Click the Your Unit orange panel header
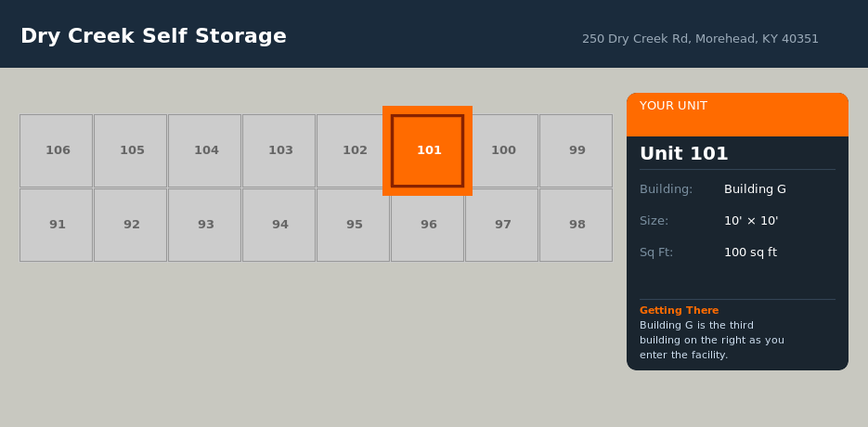 [x=737, y=114]
